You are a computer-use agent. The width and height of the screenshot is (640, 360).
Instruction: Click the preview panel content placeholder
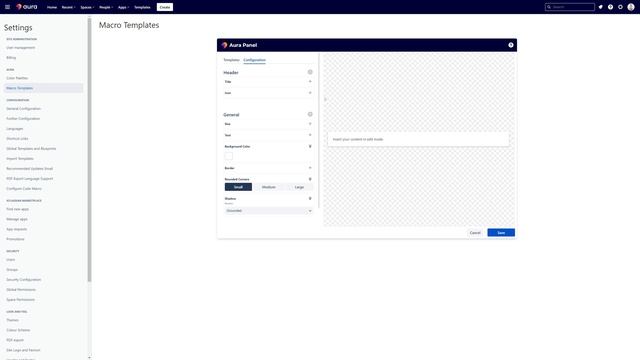(x=418, y=139)
